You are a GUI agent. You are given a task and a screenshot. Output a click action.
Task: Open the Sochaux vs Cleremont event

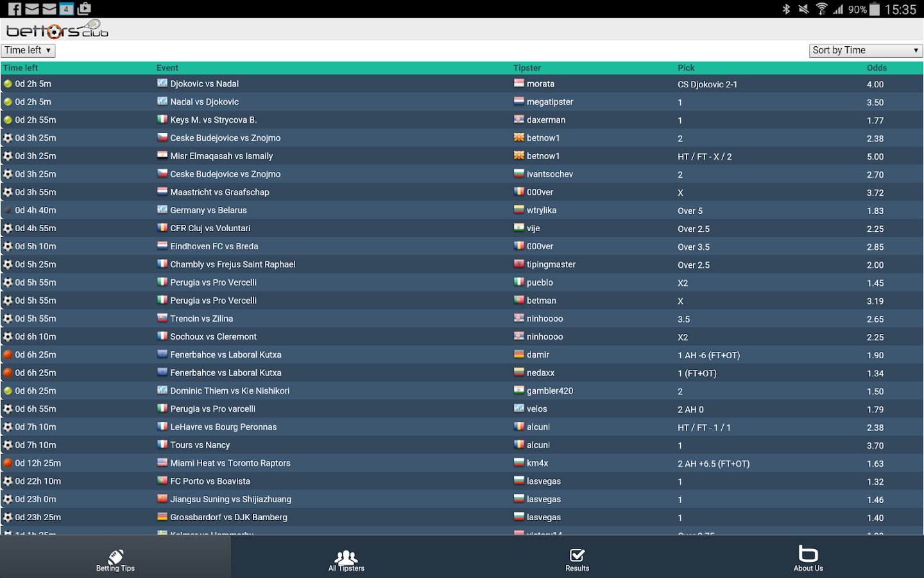coord(214,337)
